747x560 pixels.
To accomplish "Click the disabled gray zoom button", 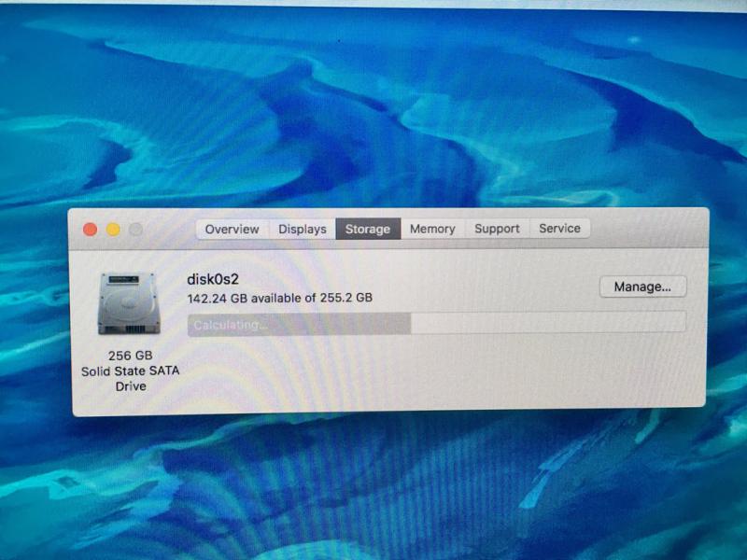I will pyautogui.click(x=135, y=230).
